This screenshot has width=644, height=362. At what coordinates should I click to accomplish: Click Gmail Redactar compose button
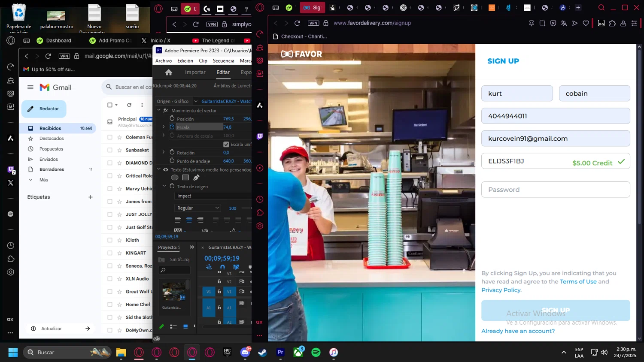(x=44, y=109)
